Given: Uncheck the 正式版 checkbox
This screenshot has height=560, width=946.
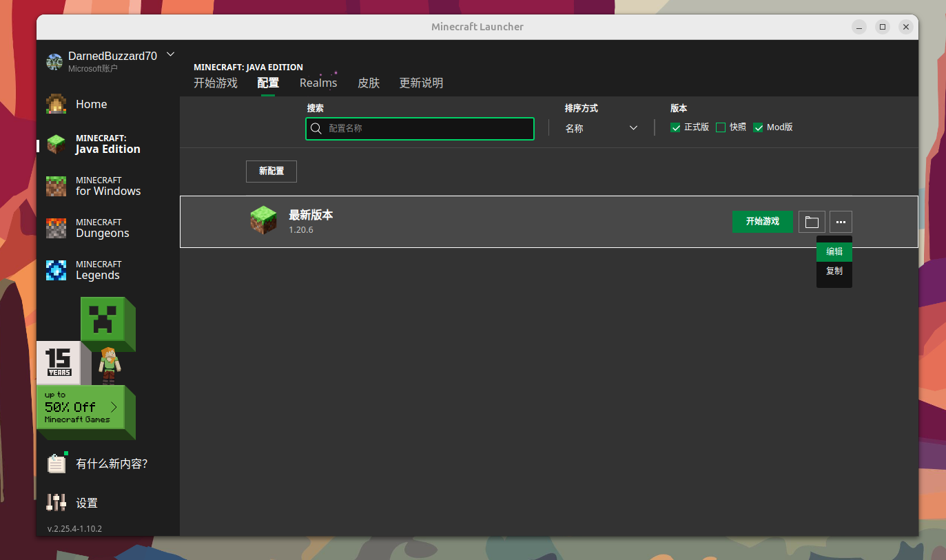Looking at the screenshot, I should pyautogui.click(x=675, y=127).
